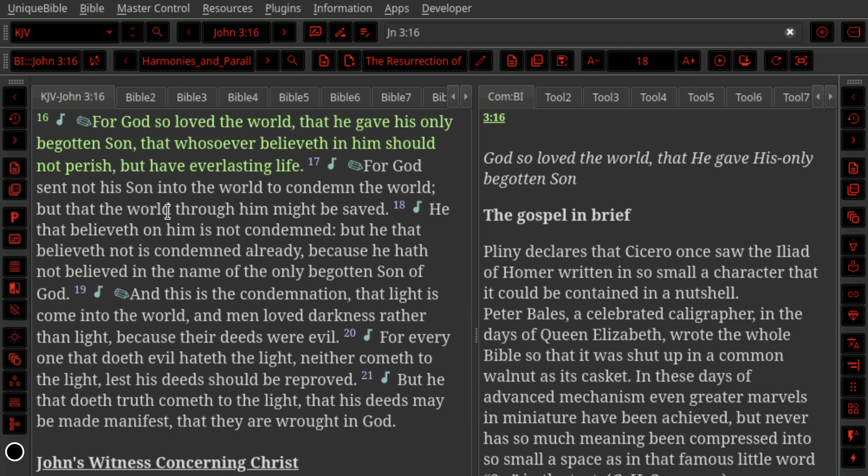
Task: Click the left sidebar back arrow
Action: coord(15,97)
